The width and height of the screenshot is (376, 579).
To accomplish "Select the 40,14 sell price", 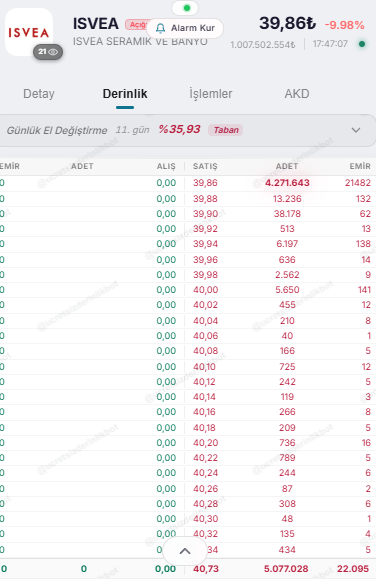I will [x=204, y=397].
